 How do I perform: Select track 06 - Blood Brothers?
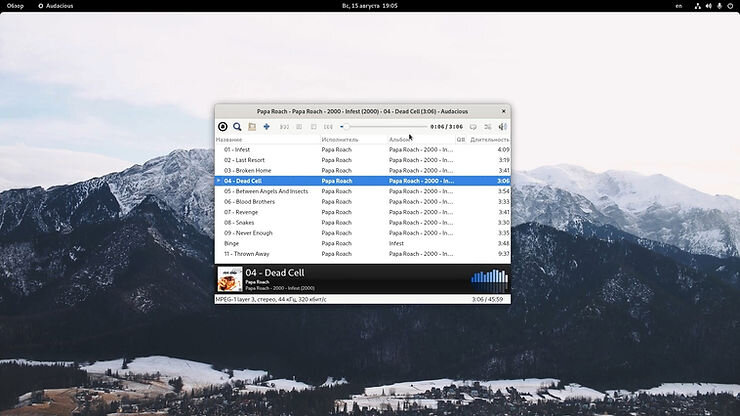(362, 202)
